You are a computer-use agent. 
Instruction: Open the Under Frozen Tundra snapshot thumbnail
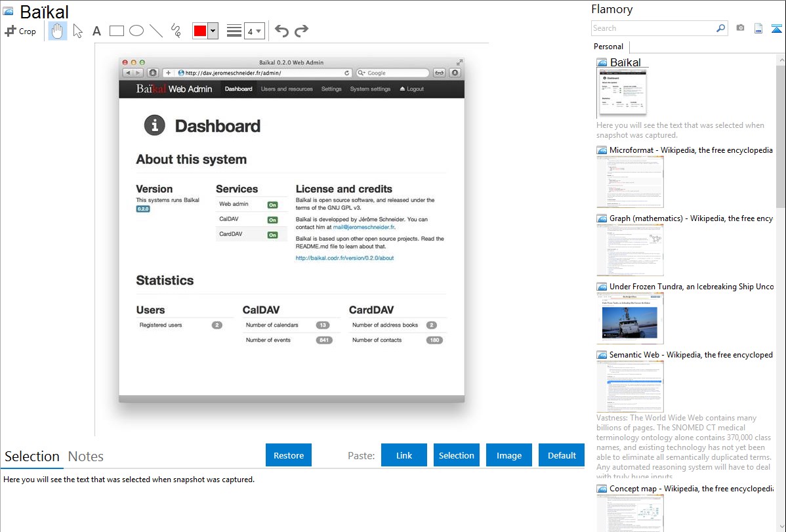pyautogui.click(x=630, y=318)
